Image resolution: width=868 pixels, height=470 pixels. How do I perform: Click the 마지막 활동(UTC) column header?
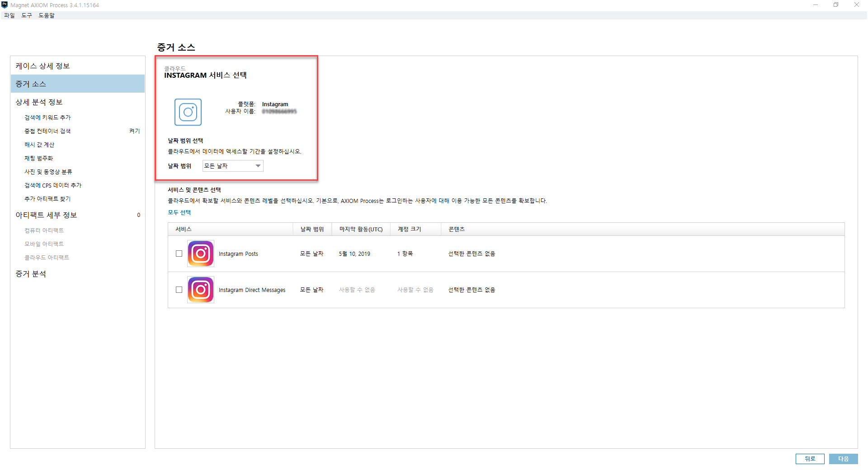pos(361,229)
